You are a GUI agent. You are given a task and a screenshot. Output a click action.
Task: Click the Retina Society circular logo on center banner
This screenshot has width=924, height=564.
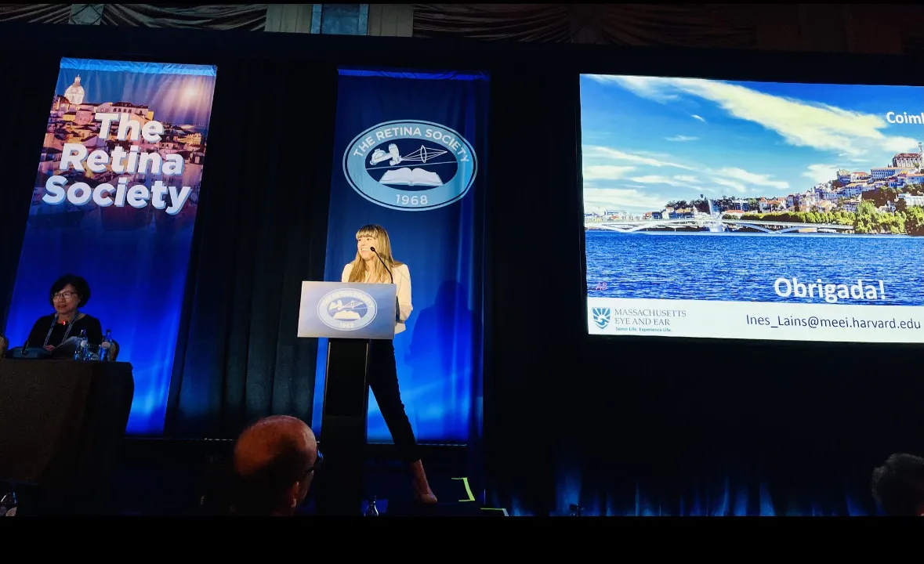point(409,164)
